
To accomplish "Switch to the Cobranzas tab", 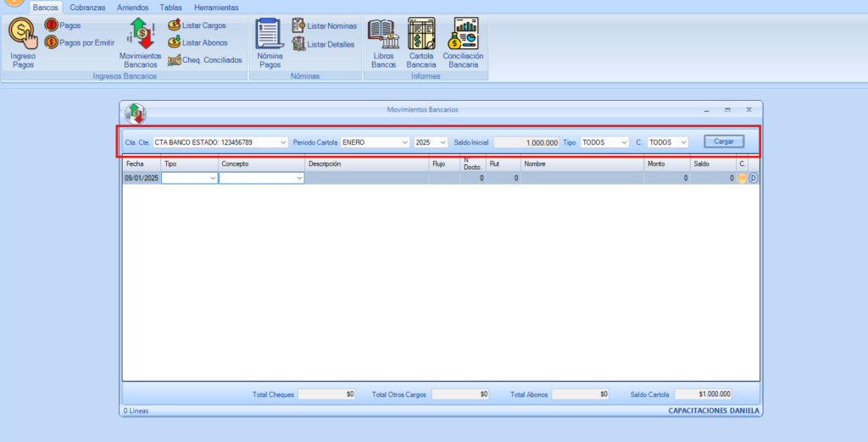I will tap(87, 7).
